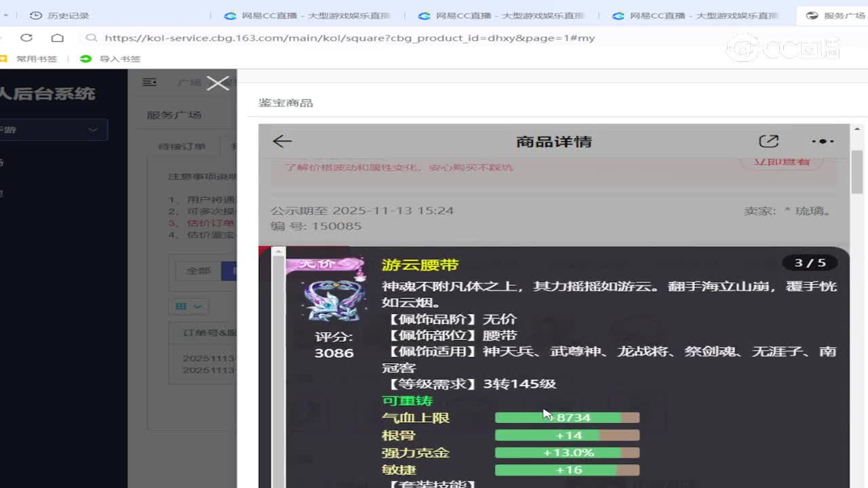Click the 公示期至 2025-11-13 15:24 text

(362, 211)
